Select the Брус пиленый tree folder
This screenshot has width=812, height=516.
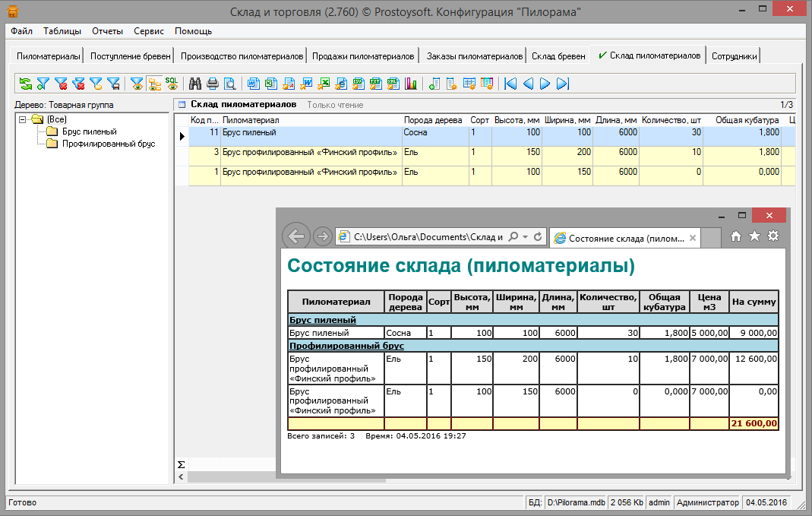click(x=89, y=131)
